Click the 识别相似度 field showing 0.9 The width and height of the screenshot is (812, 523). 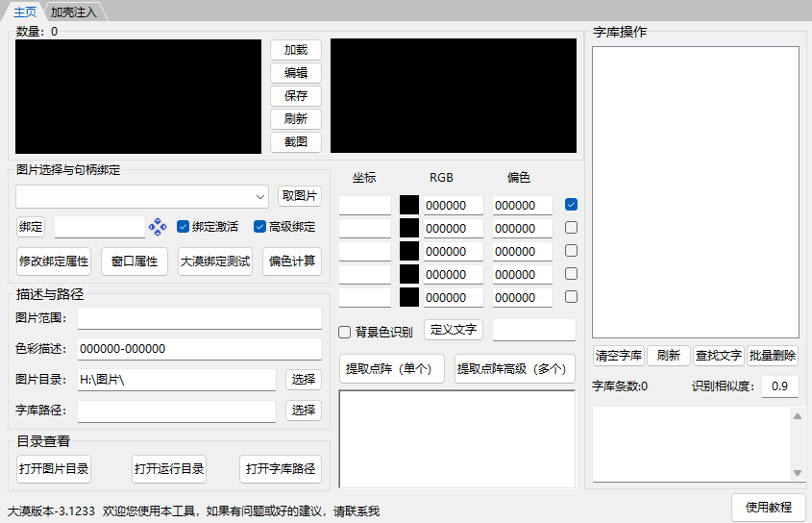(x=780, y=386)
